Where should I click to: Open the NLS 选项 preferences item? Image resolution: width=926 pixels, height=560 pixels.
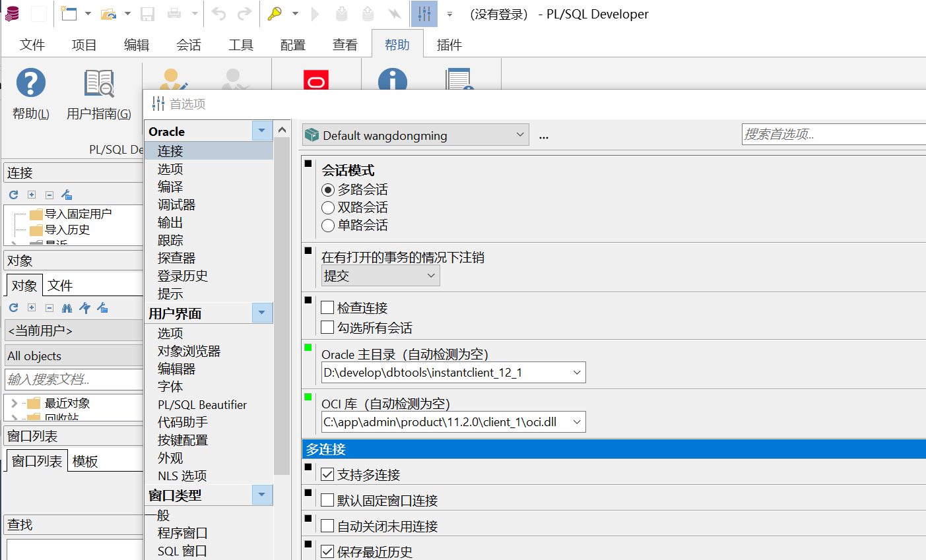(182, 476)
